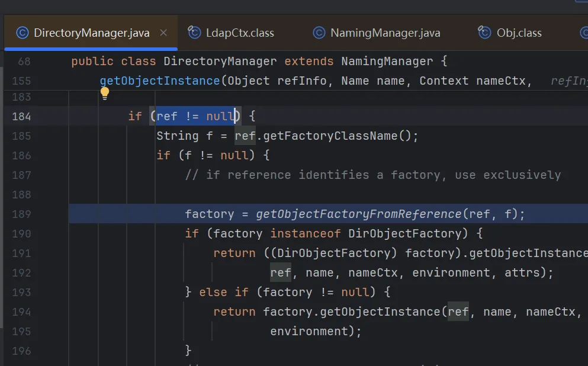The width and height of the screenshot is (588, 366).
Task: Click the yellow lightbulb quick-fix icon
Action: pos(105,94)
